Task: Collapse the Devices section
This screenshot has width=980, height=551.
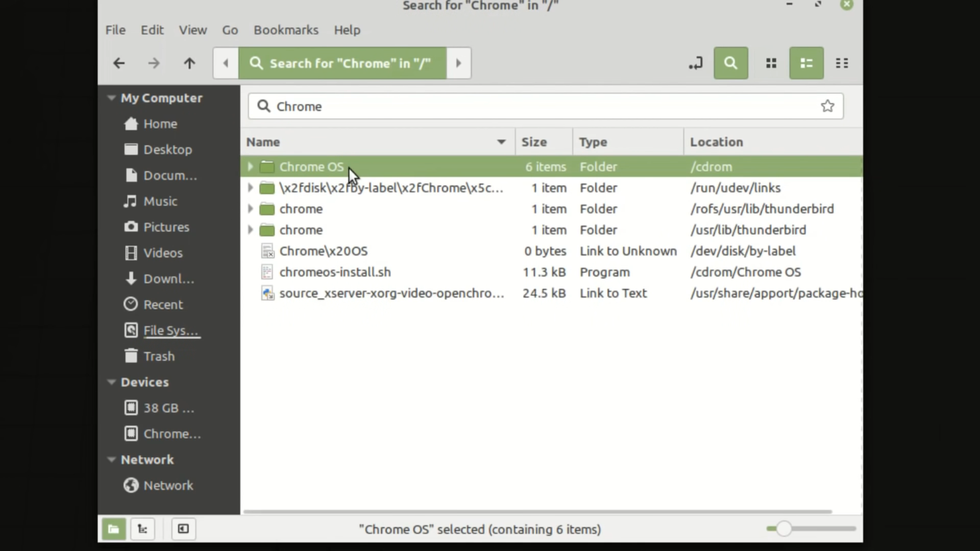Action: [x=111, y=382]
